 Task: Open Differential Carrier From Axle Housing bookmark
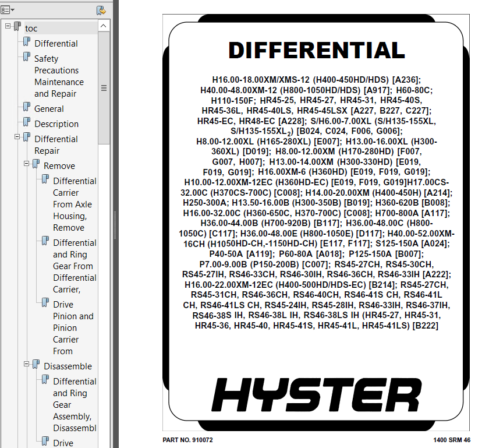click(75, 204)
